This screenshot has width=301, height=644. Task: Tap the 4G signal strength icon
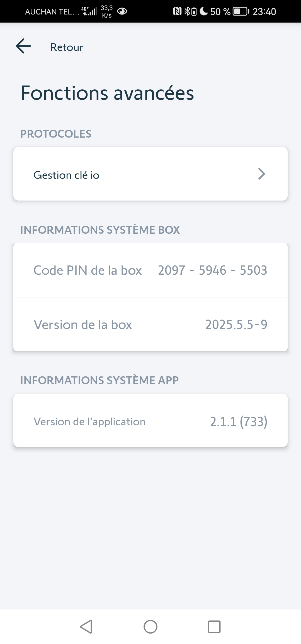pyautogui.click(x=89, y=11)
